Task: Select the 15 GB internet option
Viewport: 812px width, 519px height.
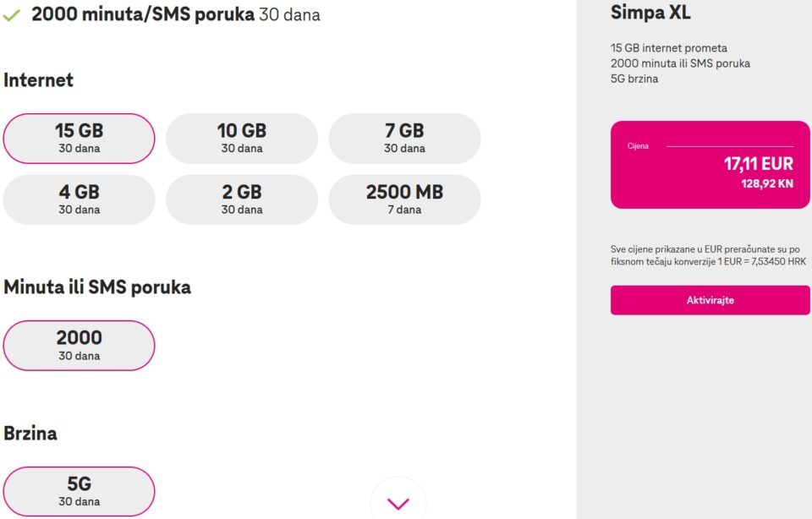Action: click(79, 138)
